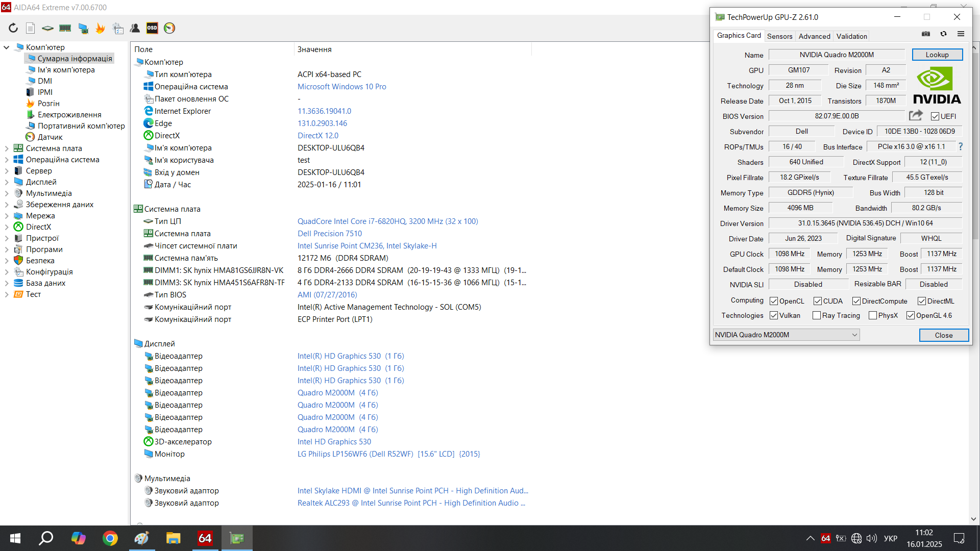Toggle the PhysX checkbox
The height and width of the screenshot is (551, 980).
(873, 315)
